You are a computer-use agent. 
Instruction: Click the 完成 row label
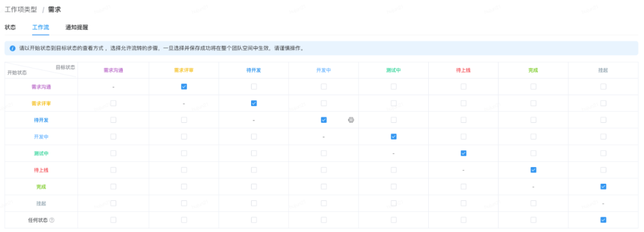tap(41, 187)
